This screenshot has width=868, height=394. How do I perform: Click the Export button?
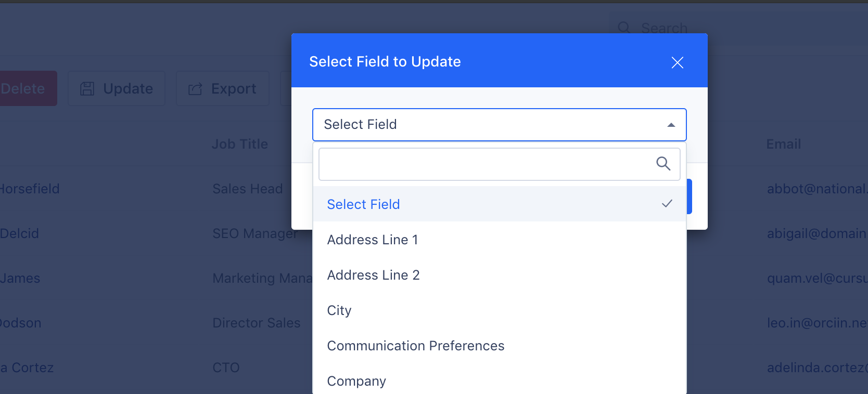(x=223, y=88)
